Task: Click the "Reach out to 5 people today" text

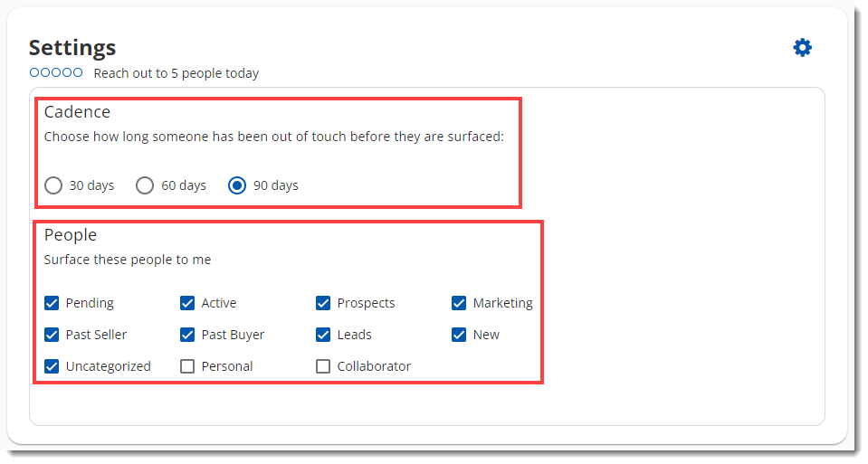Action: point(176,73)
